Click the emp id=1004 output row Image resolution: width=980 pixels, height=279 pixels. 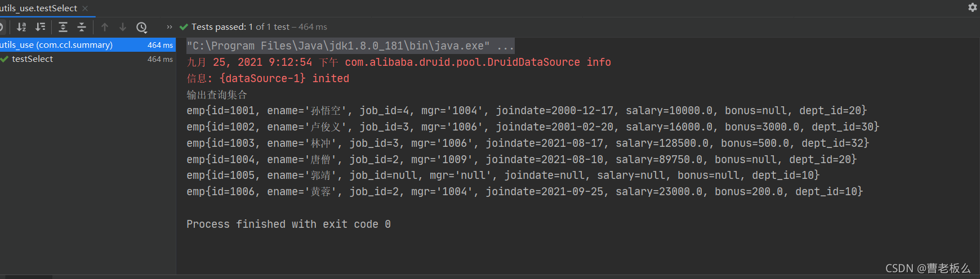(522, 160)
